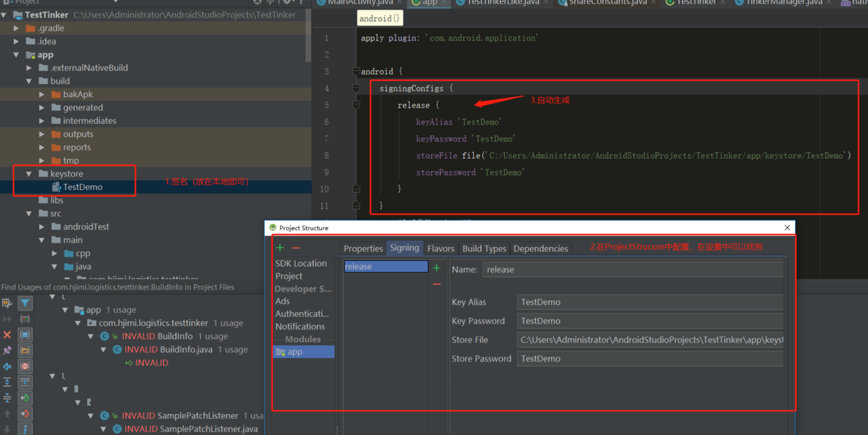This screenshot has width=868, height=435.
Task: Toggle group by package folder icon
Action: tap(24, 350)
